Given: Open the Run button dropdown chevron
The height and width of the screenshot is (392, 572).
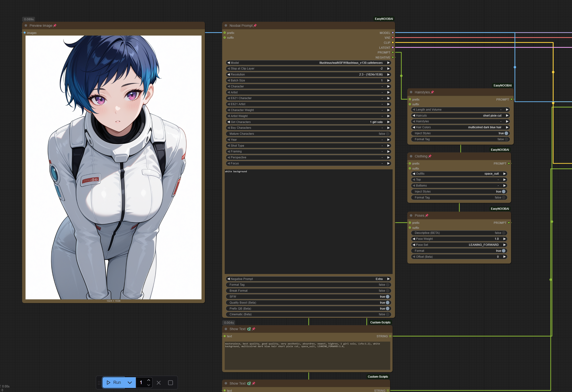Looking at the screenshot, I should (130, 383).
